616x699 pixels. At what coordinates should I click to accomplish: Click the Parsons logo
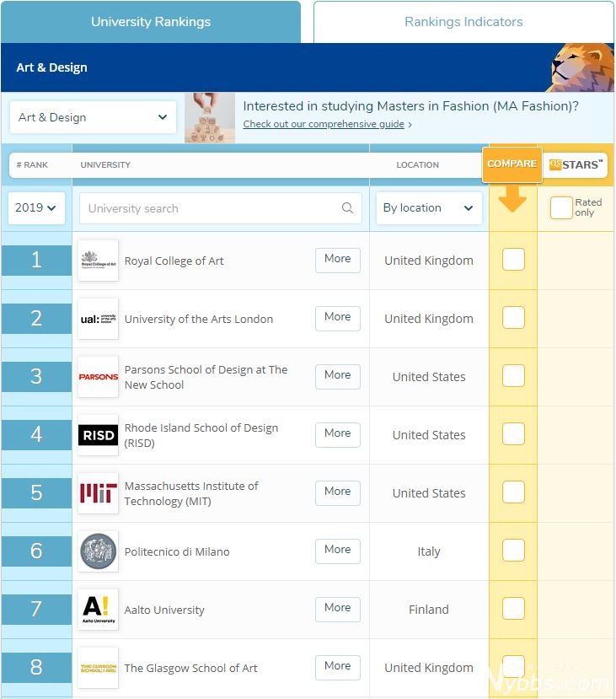tap(98, 377)
